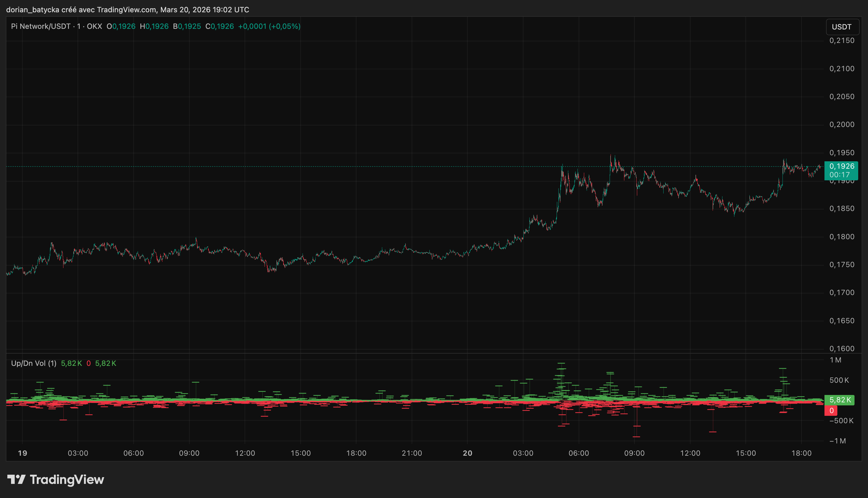868x498 pixels.
Task: Click the +0,0001 (+0,05%) change value
Action: [x=269, y=26]
